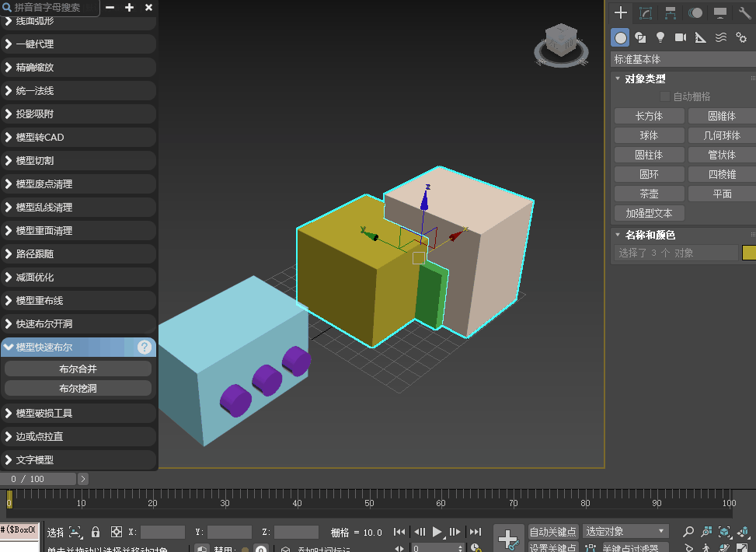Toggle the 自动关键点 auto key button

coord(552,532)
